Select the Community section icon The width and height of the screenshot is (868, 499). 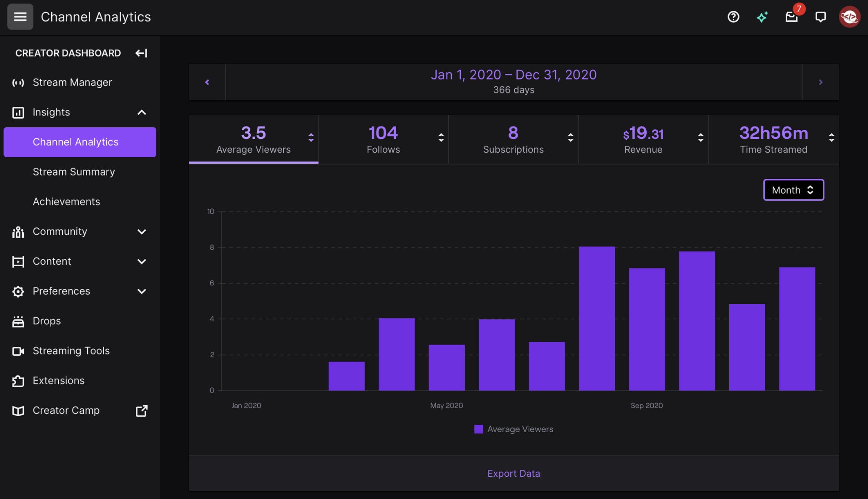click(17, 231)
